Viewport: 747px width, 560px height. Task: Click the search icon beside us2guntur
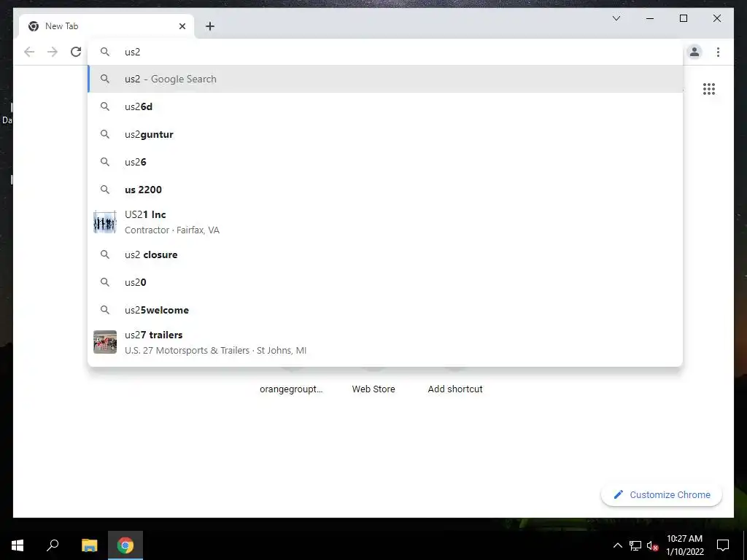105,134
